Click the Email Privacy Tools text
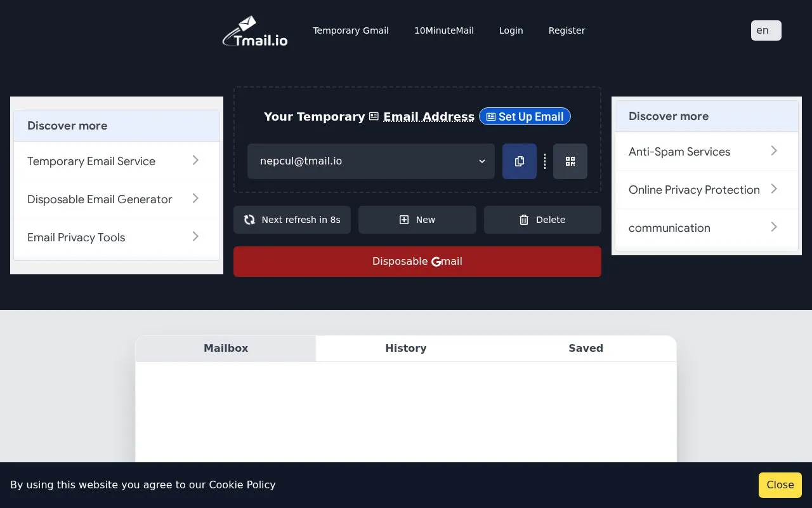This screenshot has width=812, height=508. tap(76, 237)
